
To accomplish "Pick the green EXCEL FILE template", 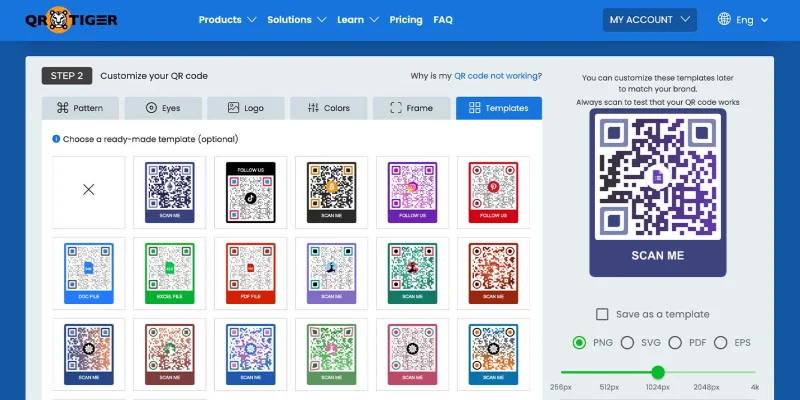I will tap(169, 273).
